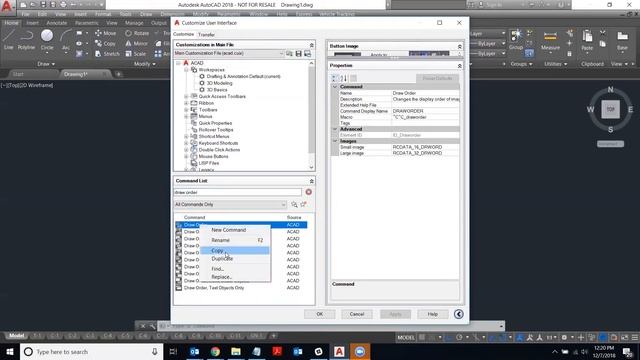Expand the Ribbon tree node
The image size is (640, 360).
[186, 103]
